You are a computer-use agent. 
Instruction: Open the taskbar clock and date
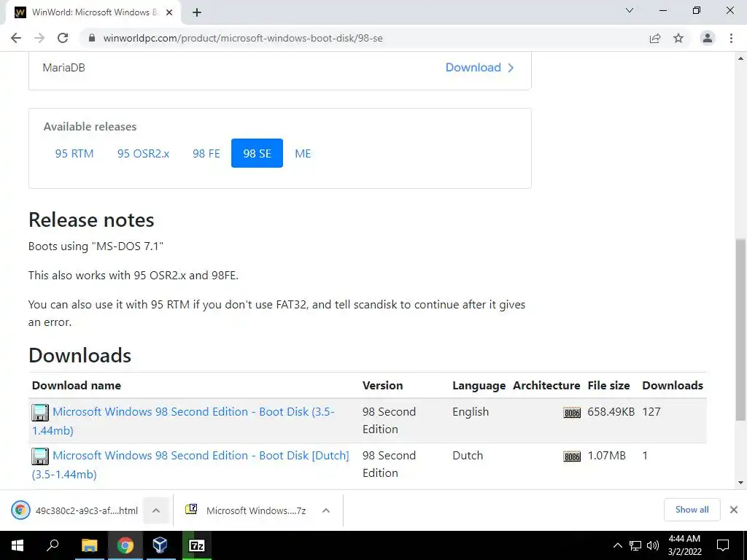684,545
